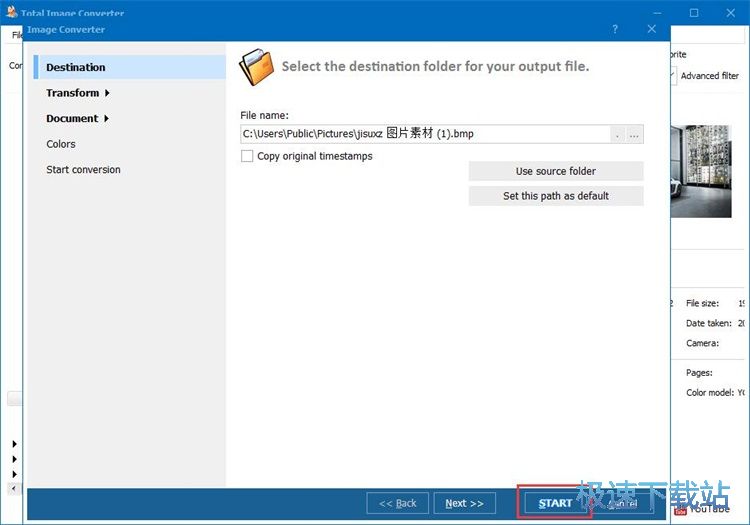The image size is (750, 525).
Task: Click the orange folder destination icon
Action: click(x=256, y=67)
